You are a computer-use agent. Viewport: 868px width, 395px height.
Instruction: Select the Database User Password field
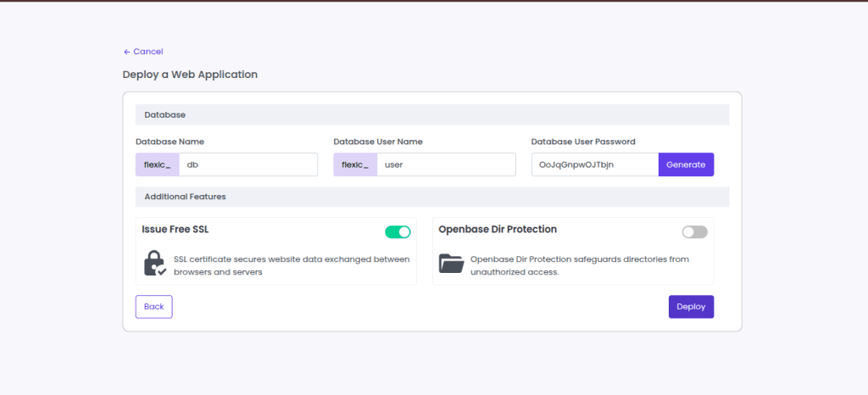pos(594,164)
